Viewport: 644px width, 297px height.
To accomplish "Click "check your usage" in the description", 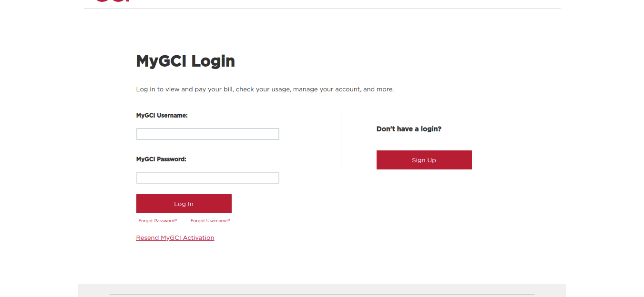I will pos(264,89).
